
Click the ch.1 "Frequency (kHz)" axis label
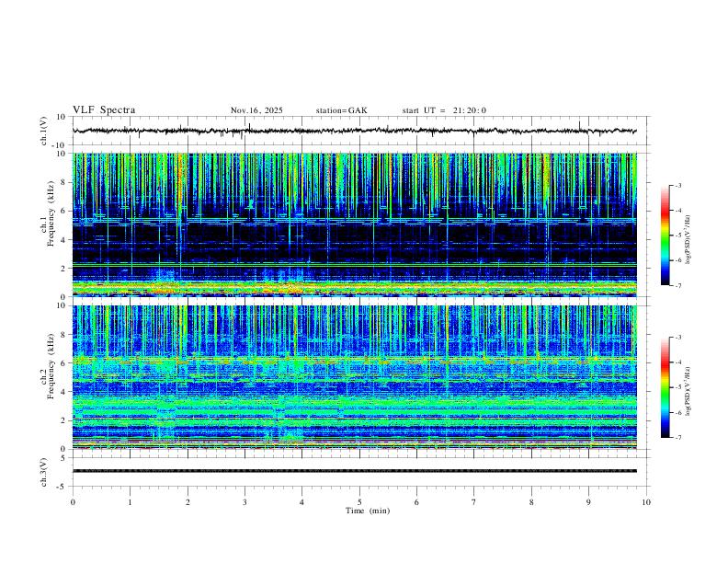[x=51, y=214]
